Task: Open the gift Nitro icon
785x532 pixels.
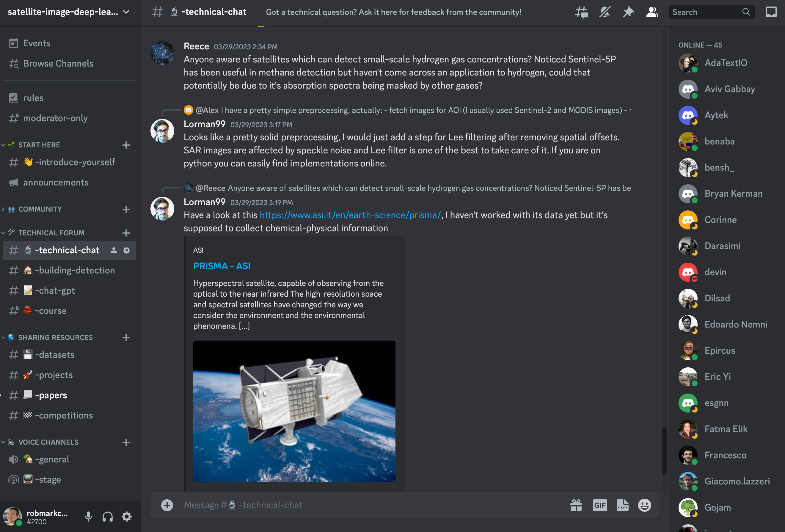Action: pyautogui.click(x=576, y=505)
